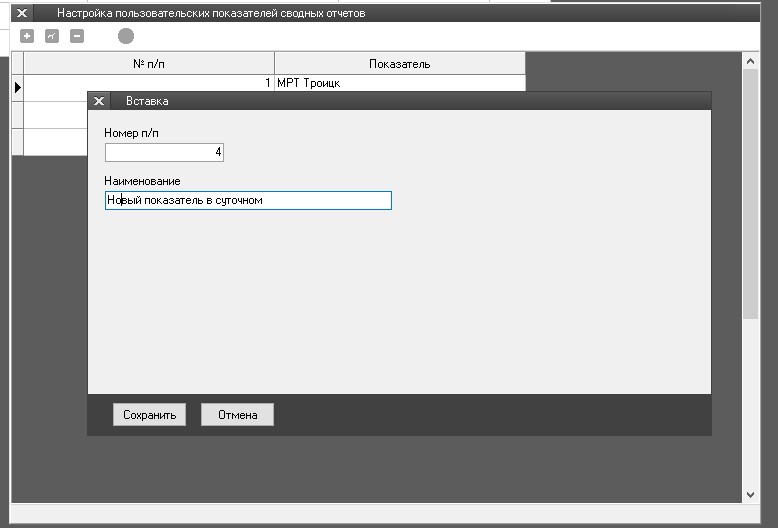This screenshot has width=778, height=528.
Task: Click the add (plus) toolbar icon
Action: [27, 36]
